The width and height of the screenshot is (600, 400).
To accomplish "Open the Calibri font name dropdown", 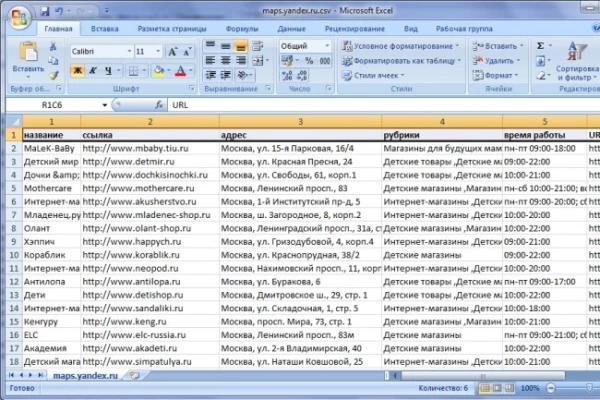I will tap(129, 51).
